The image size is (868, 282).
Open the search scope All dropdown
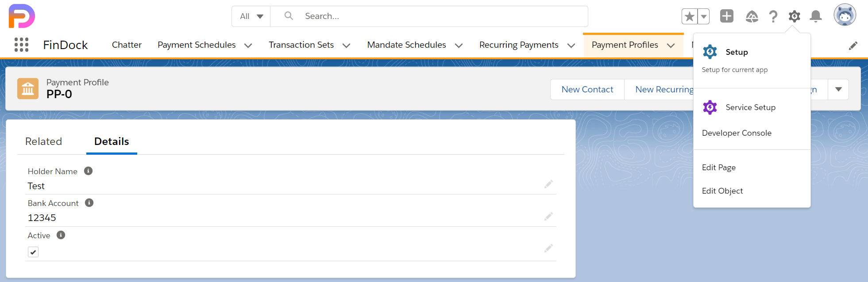pos(251,15)
